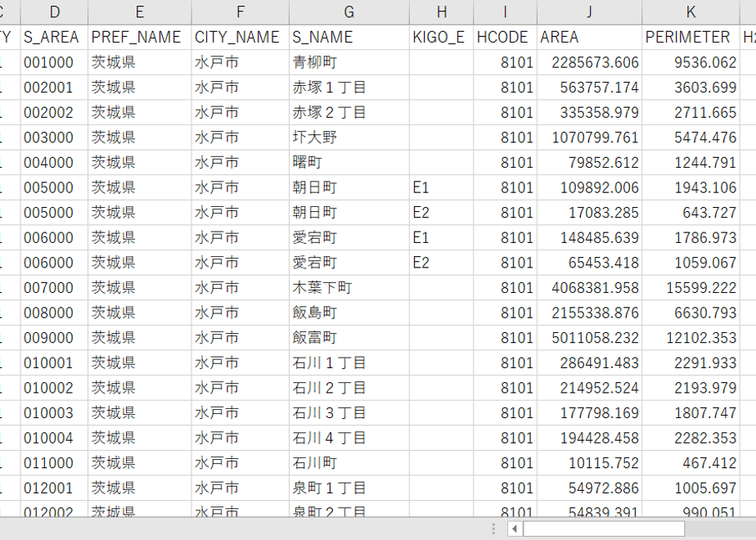Viewport: 756px width, 540px height.
Task: Click the PREF_NAME header cell
Action: [140, 37]
